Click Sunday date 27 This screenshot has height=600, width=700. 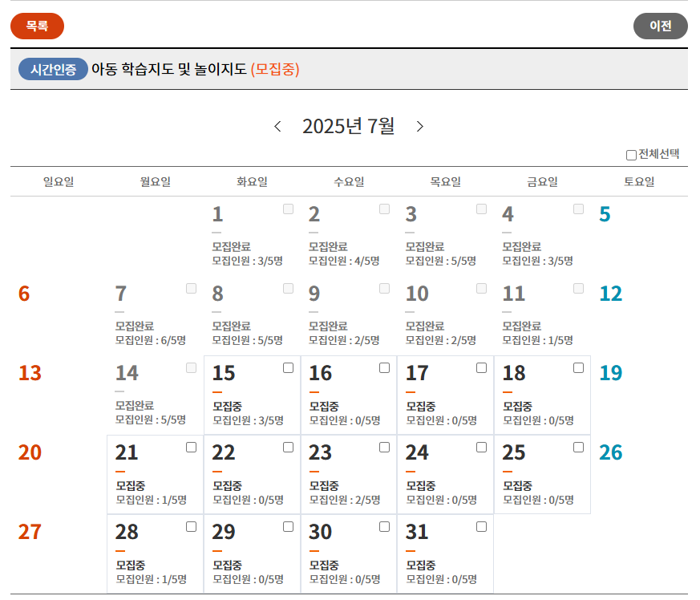pyautogui.click(x=30, y=532)
